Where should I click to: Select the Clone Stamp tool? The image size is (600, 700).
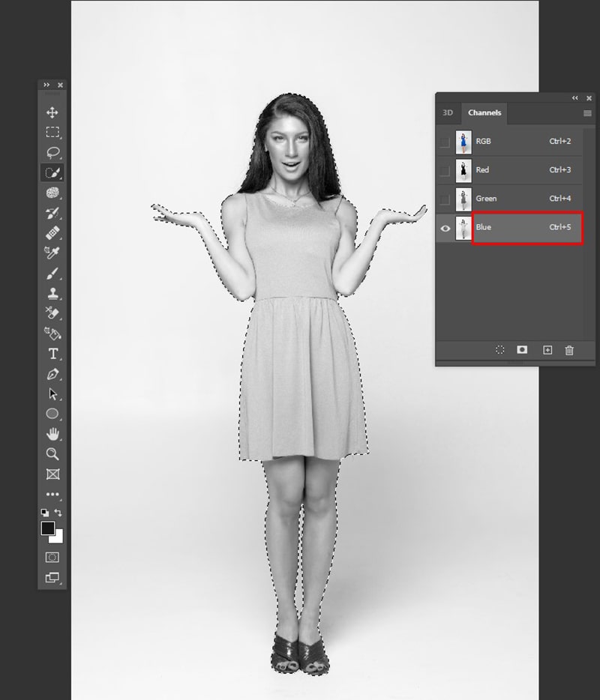click(52, 293)
